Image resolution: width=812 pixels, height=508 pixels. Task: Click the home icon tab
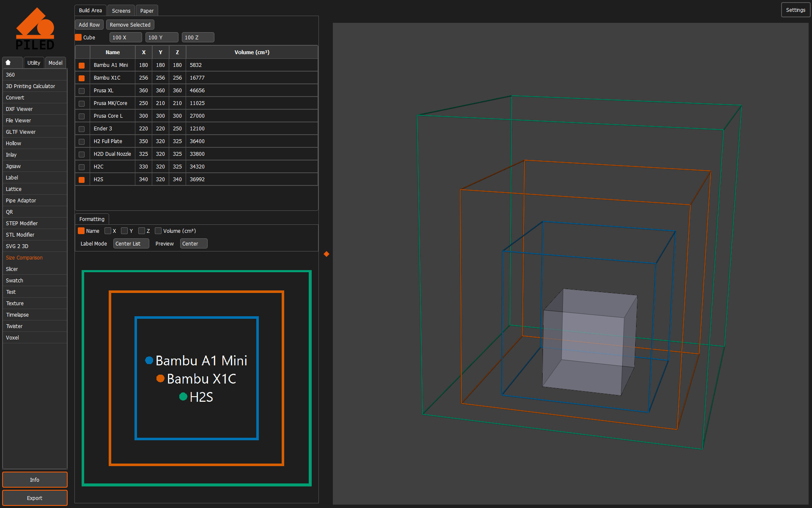click(12, 63)
